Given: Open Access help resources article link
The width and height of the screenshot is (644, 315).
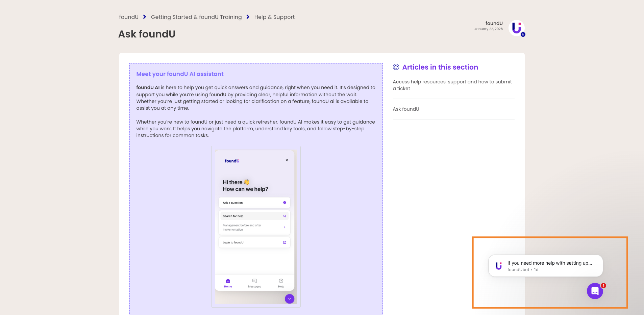Looking at the screenshot, I should click(x=452, y=85).
